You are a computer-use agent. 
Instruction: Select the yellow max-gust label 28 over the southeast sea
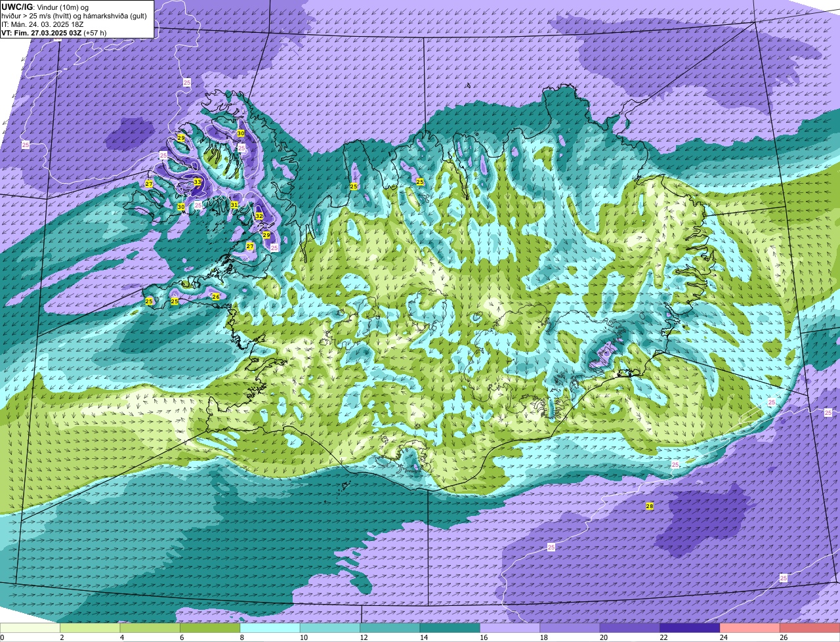click(x=650, y=506)
